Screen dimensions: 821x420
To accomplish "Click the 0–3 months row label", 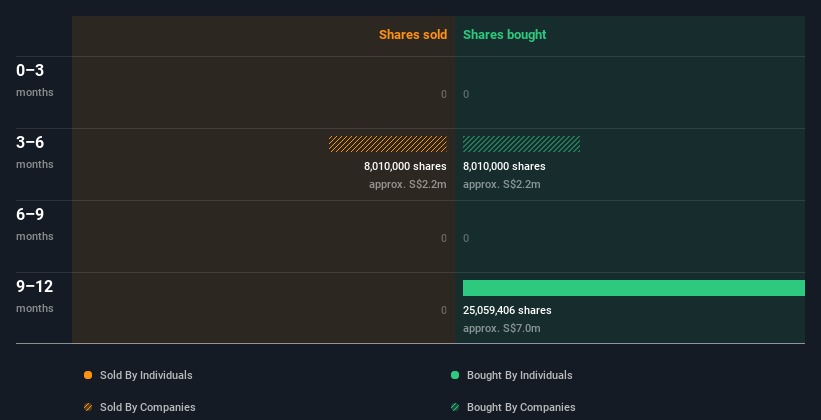I will coord(35,80).
